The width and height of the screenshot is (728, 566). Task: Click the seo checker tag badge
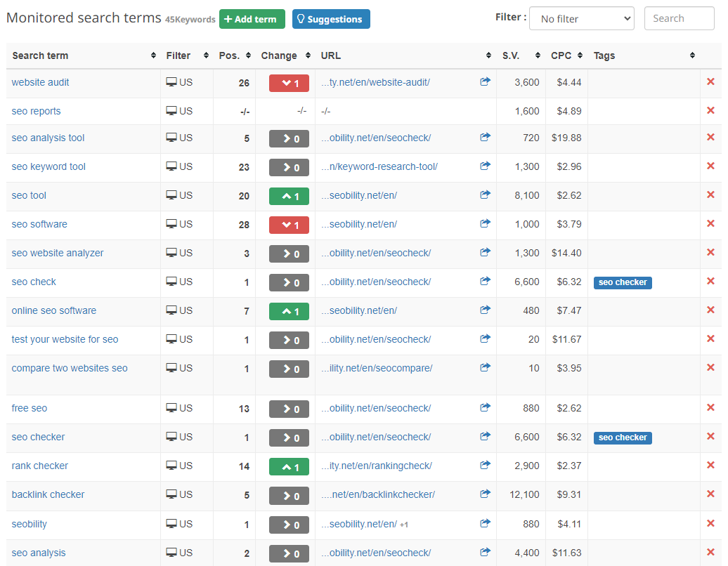pos(623,282)
